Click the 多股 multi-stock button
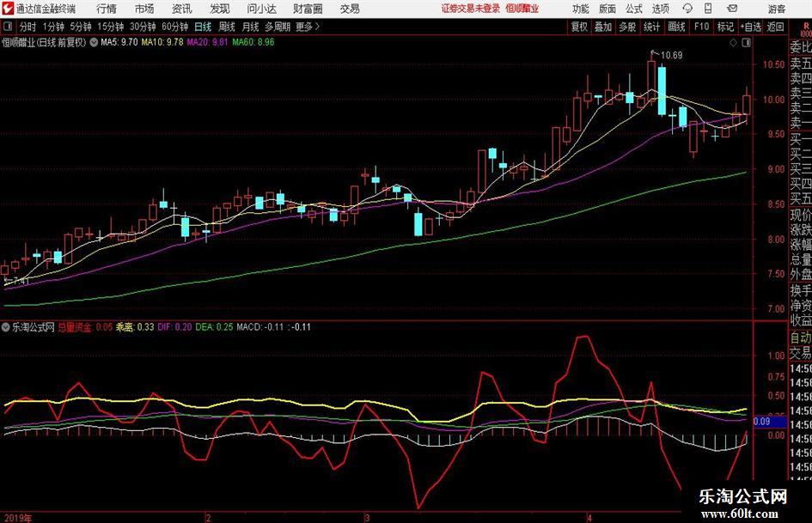This screenshot has width=812, height=523. pos(627,27)
